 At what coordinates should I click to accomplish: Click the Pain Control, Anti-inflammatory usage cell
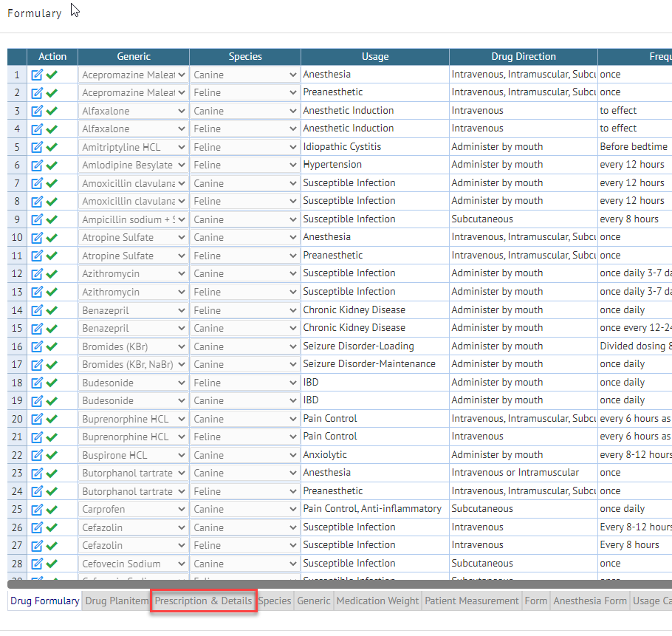[x=375, y=509]
